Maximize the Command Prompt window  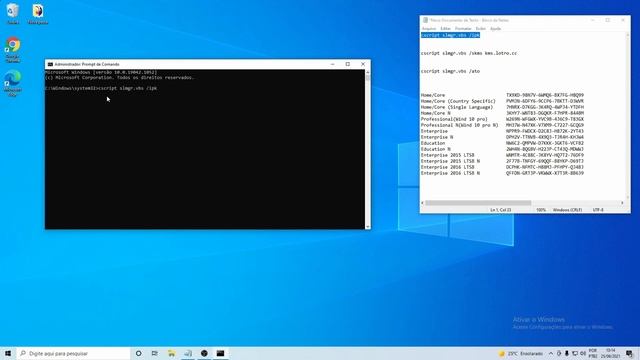pos(348,64)
